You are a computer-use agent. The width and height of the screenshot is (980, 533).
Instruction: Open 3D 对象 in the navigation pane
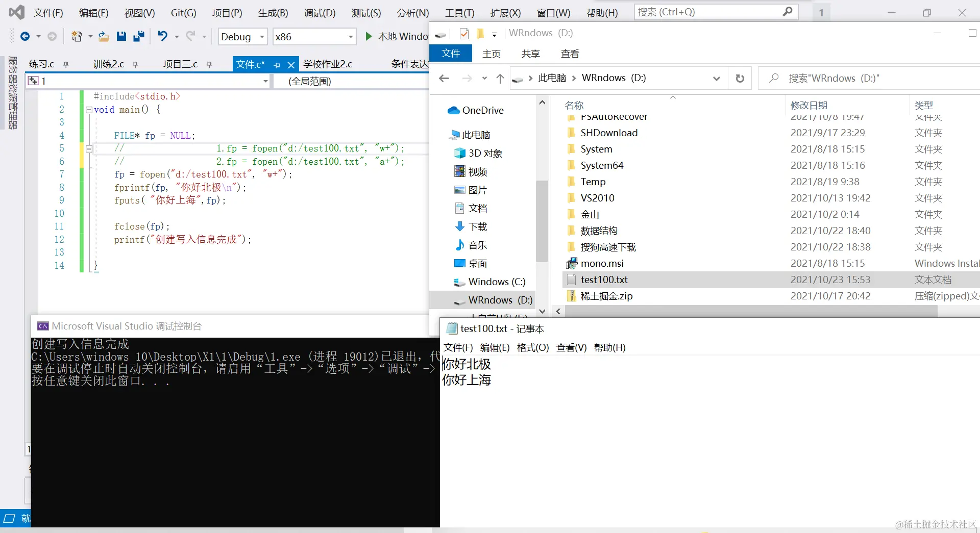478,153
